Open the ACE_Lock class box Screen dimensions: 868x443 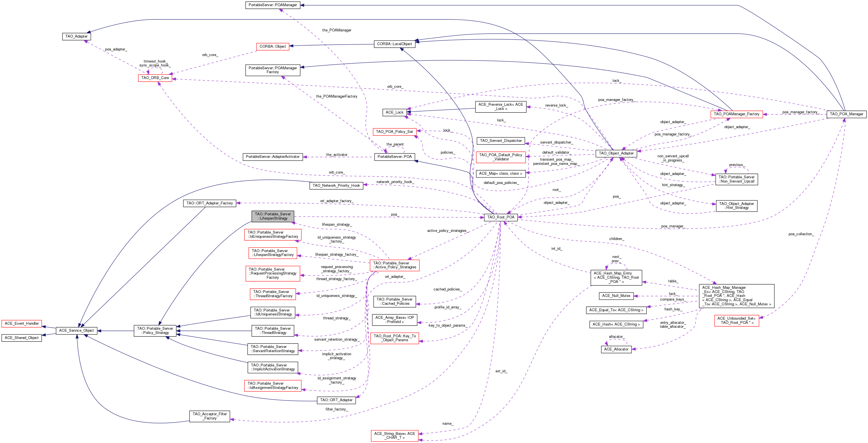point(394,112)
